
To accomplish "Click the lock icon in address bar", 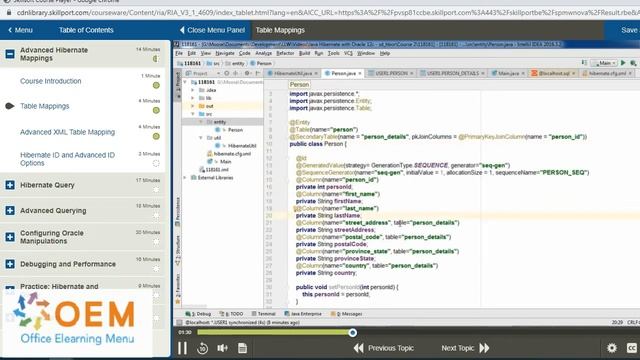I will [x=9, y=13].
